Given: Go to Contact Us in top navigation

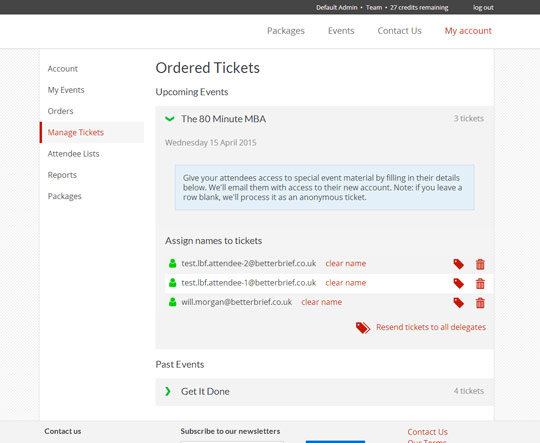Looking at the screenshot, I should pos(399,31).
